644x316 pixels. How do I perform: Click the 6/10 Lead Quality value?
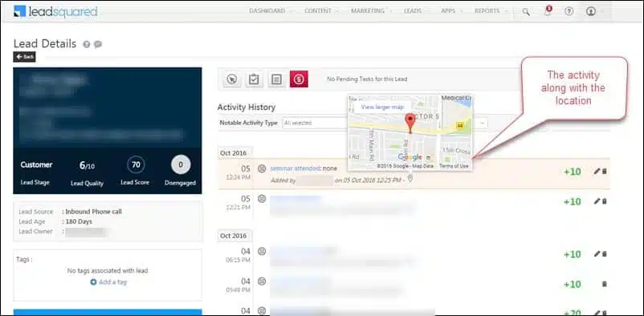pyautogui.click(x=87, y=165)
